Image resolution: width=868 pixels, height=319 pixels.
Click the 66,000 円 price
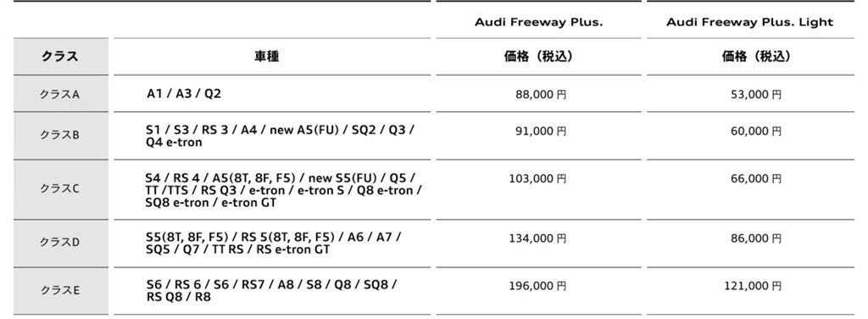(756, 179)
